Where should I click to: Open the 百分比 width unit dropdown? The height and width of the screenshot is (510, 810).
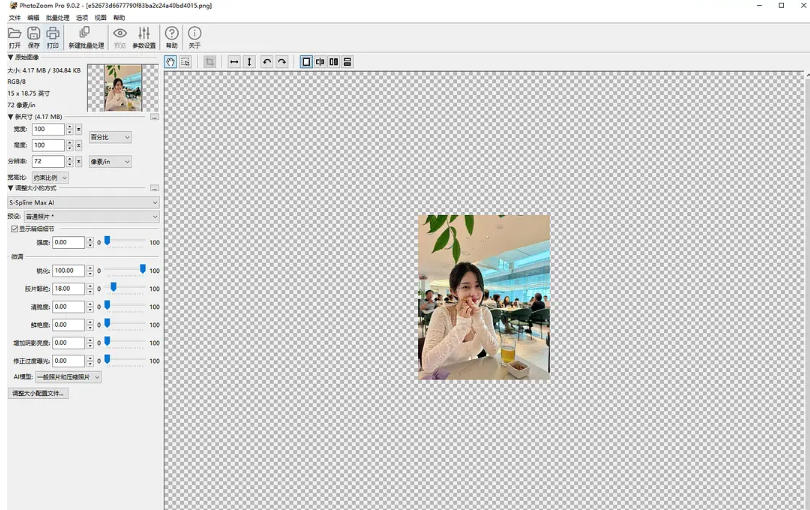(110, 137)
